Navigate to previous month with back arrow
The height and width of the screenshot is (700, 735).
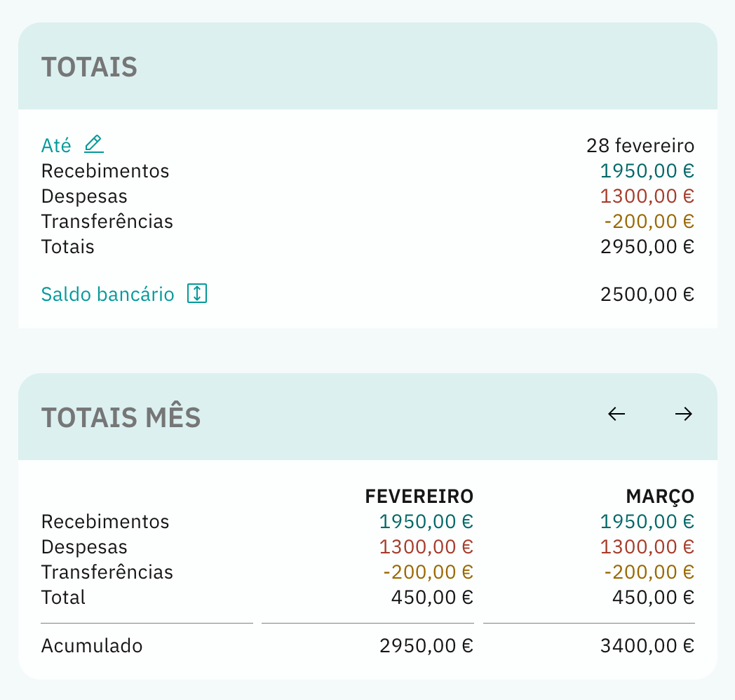coord(616,414)
